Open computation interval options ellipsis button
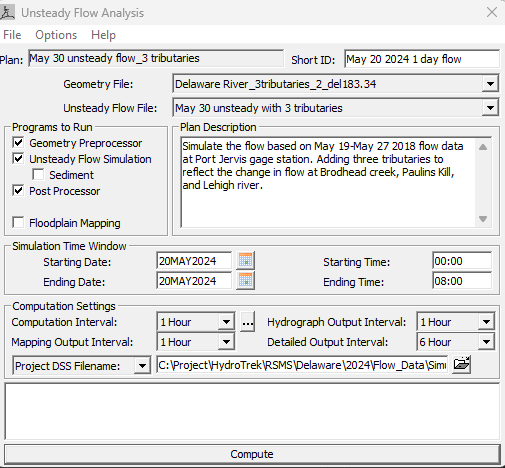 coord(248,322)
